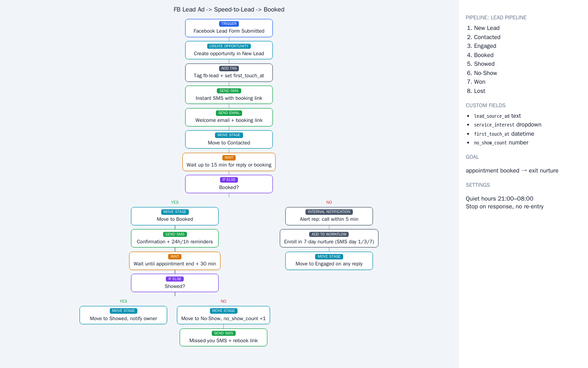Click the no_show_count number field entry
This screenshot has width=588, height=368.
pos(501,143)
